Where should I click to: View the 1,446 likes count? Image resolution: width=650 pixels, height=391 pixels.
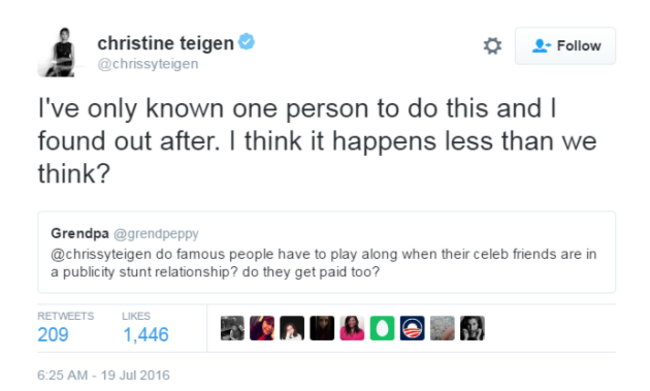146,335
